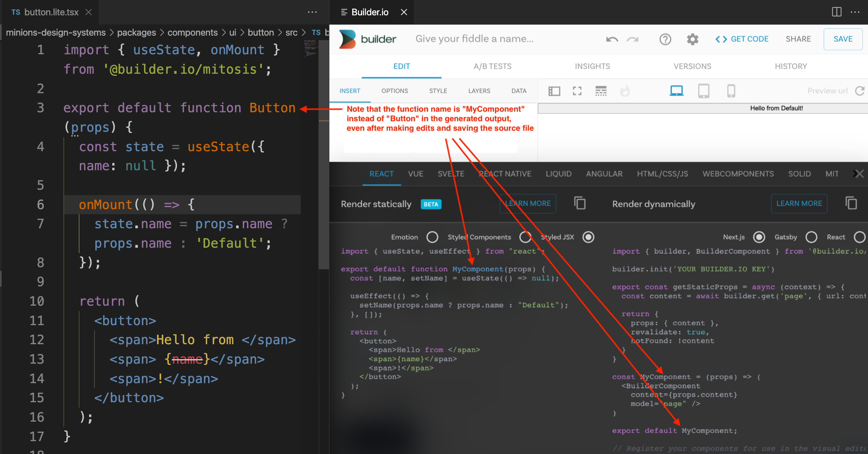Switch to the A/B TESTS tab
Viewport: 868px width, 454px height.
[492, 66]
